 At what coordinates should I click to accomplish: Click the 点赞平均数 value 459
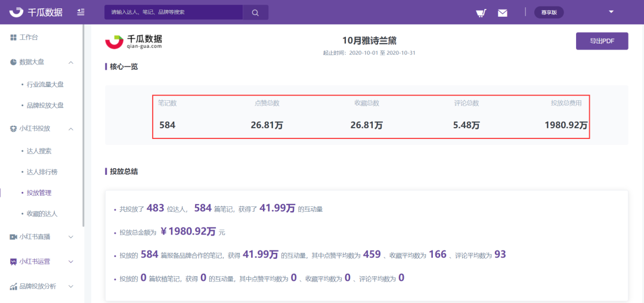371,255
